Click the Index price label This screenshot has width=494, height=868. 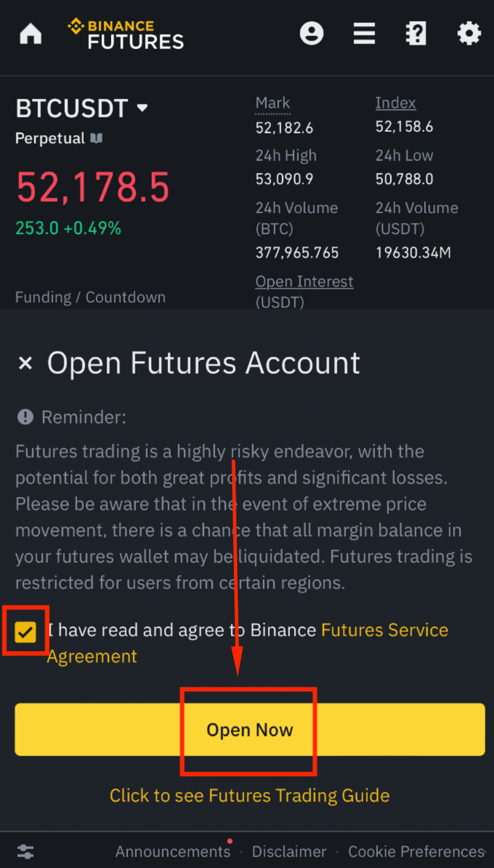[395, 103]
